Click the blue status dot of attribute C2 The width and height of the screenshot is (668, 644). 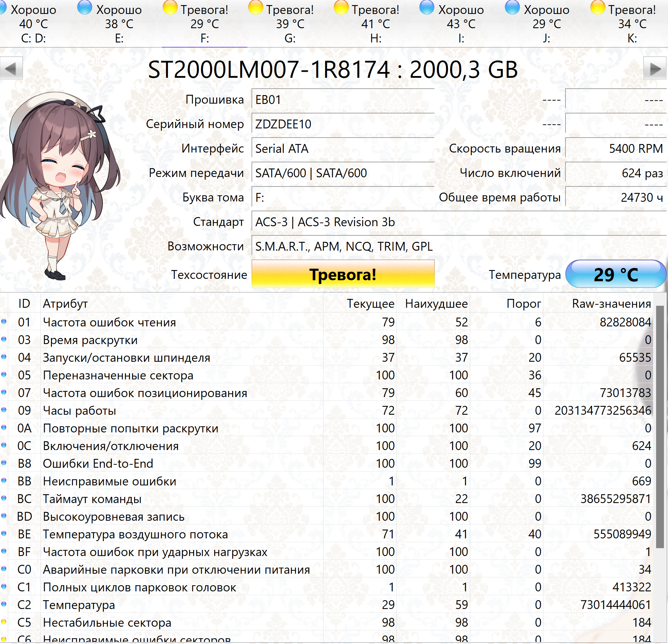pos(4,604)
